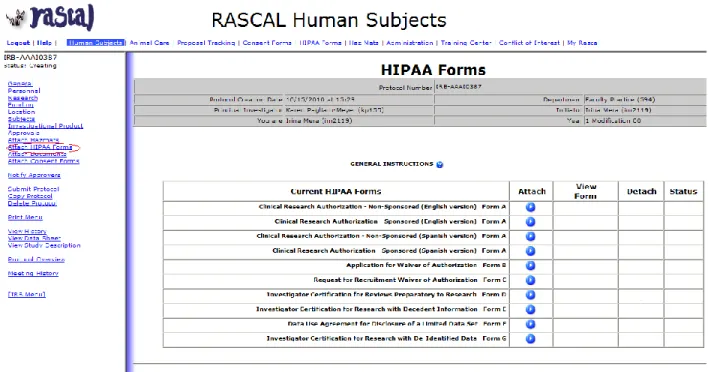
Task: Open Haz Mats module
Action: tap(363, 43)
